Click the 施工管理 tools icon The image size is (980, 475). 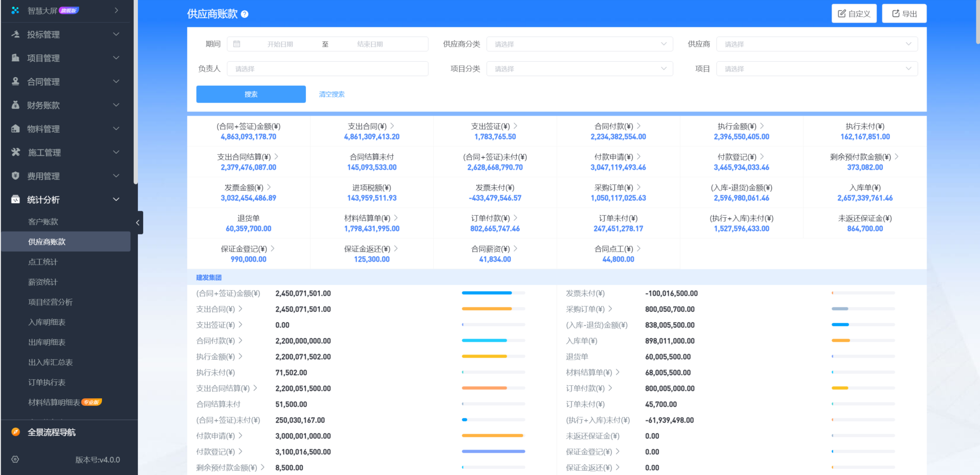(15, 152)
